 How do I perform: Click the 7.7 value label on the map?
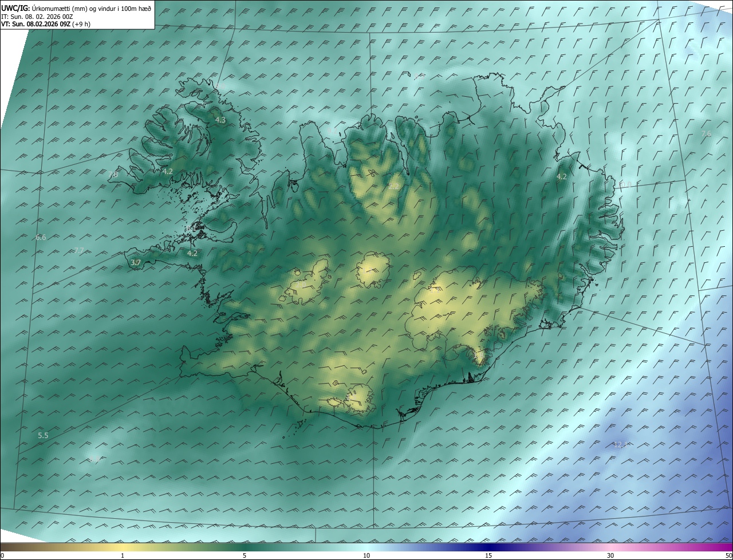[79, 250]
